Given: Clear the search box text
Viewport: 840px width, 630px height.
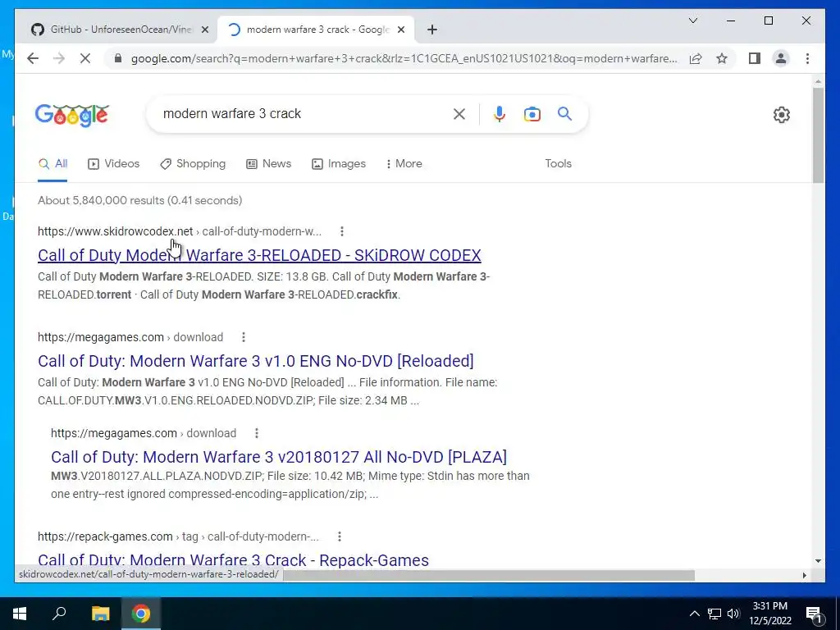Looking at the screenshot, I should point(459,113).
